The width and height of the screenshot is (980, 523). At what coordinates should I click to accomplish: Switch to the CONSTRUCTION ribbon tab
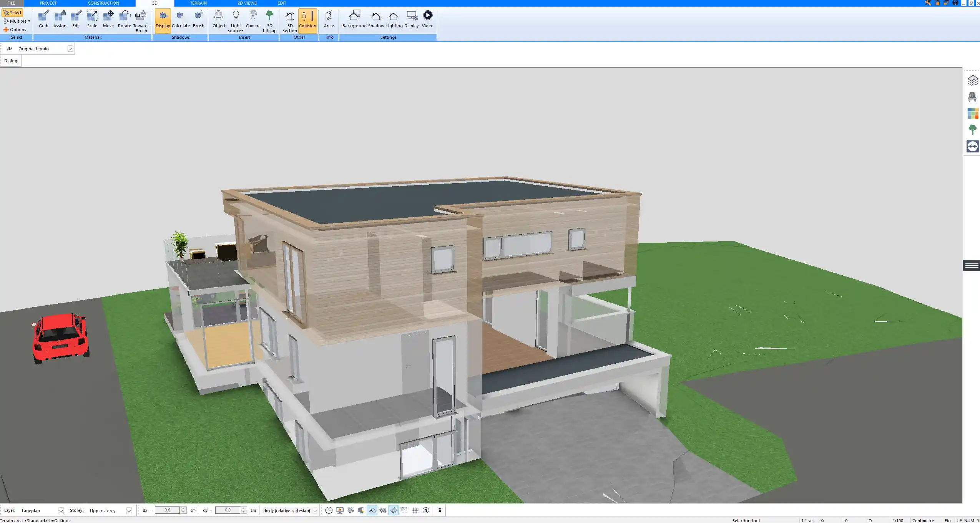[103, 3]
